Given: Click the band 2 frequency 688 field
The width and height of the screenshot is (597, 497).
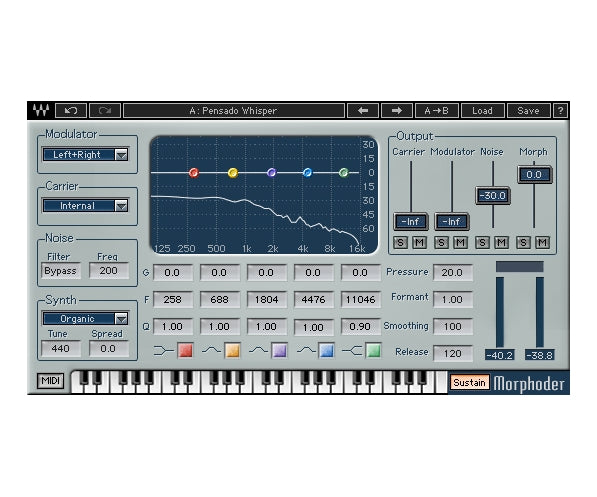Looking at the screenshot, I should click(220, 299).
